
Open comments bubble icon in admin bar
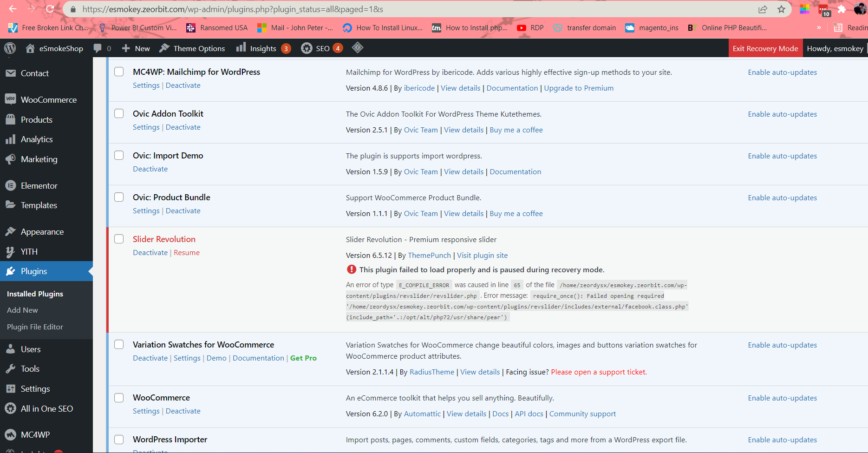[x=98, y=48]
